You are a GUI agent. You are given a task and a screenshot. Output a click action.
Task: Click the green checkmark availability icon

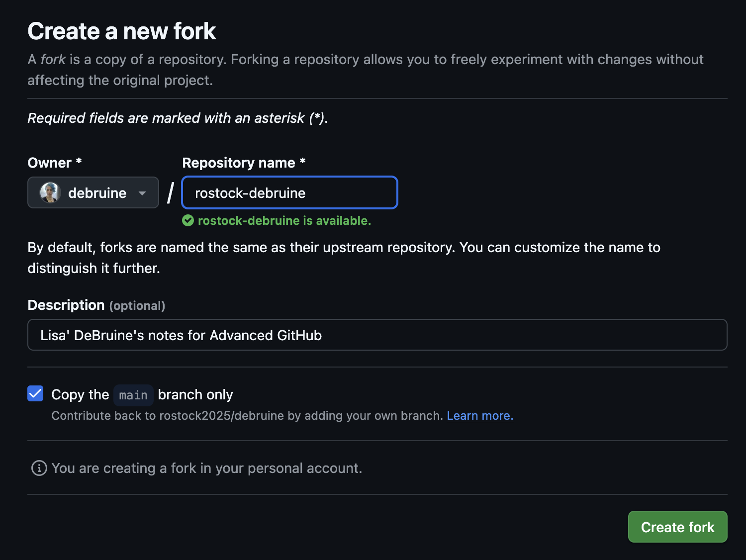pyautogui.click(x=188, y=220)
